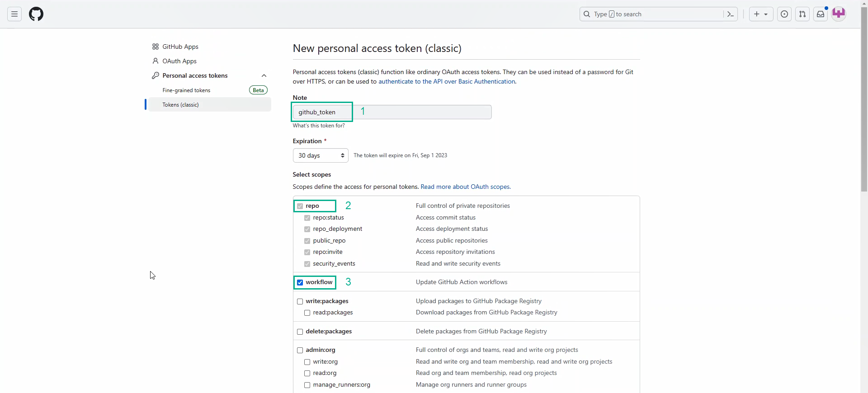The width and height of the screenshot is (868, 393).
Task: Check the delete:packages scope
Action: (300, 332)
